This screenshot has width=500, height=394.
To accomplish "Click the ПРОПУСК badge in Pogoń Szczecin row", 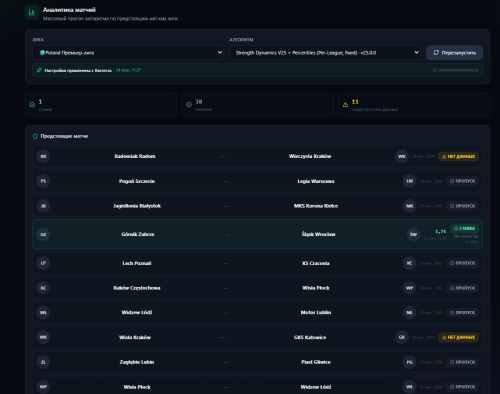I will tap(462, 181).
